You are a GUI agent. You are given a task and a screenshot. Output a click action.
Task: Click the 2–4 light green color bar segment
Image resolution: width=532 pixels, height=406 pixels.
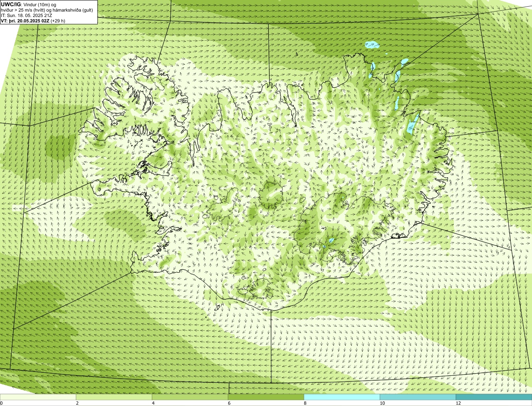click(114, 397)
